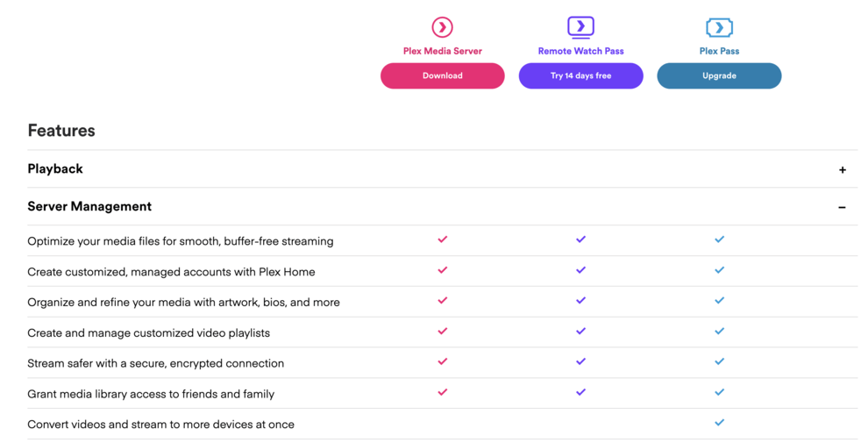The height and width of the screenshot is (443, 868).
Task: Click the purple checkmark for Plex Home accounts
Action: 580,270
